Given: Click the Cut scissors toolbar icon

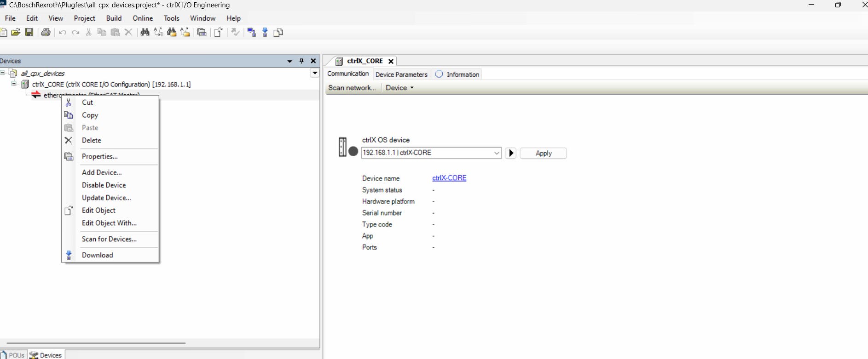Looking at the screenshot, I should coord(88,32).
